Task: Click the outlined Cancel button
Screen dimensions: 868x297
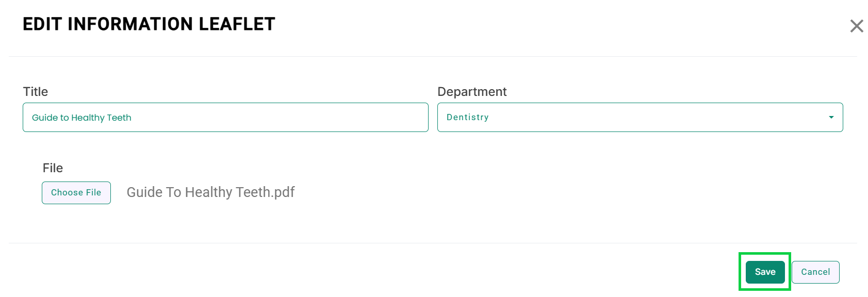Action: pyautogui.click(x=815, y=272)
